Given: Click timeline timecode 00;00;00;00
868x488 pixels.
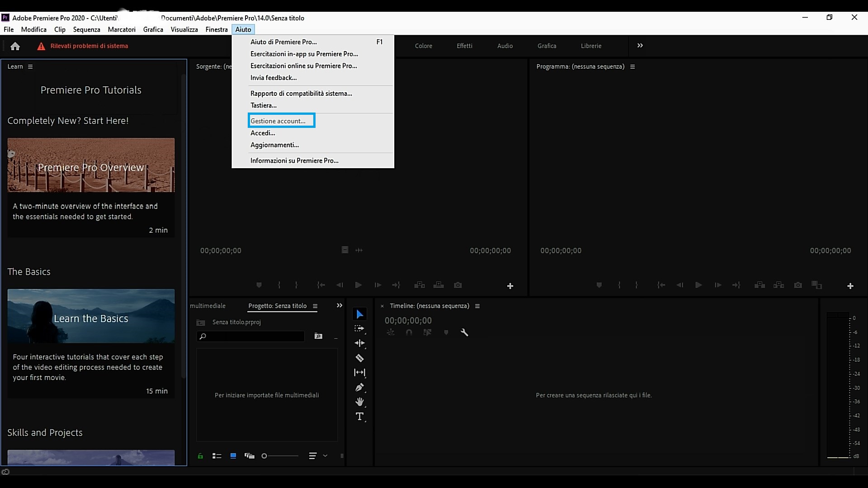Looking at the screenshot, I should [x=408, y=320].
